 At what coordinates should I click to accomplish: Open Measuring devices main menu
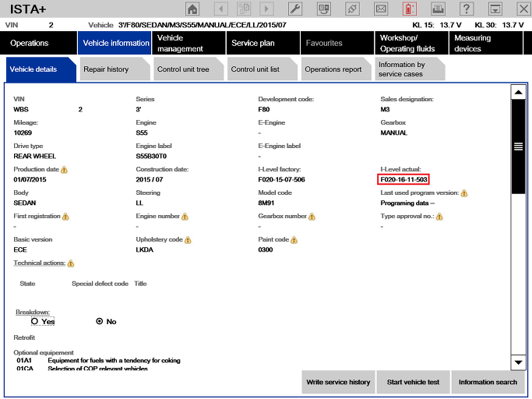(486, 43)
